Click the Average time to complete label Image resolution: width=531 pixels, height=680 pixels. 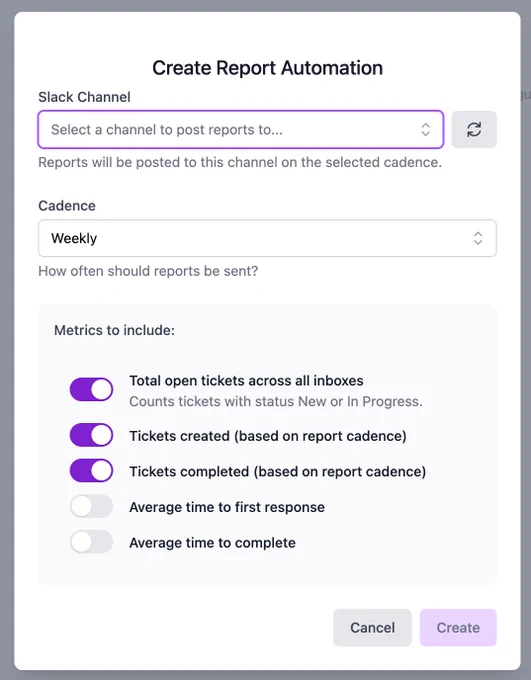(x=213, y=543)
